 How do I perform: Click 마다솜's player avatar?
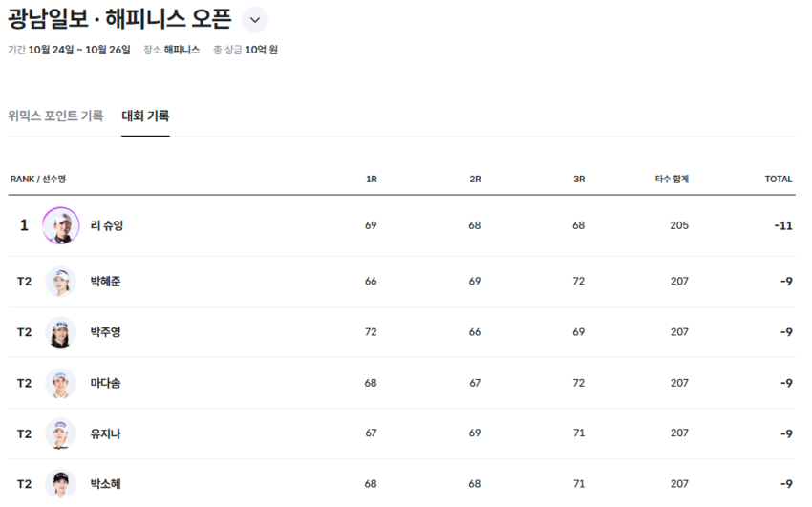pos(61,383)
